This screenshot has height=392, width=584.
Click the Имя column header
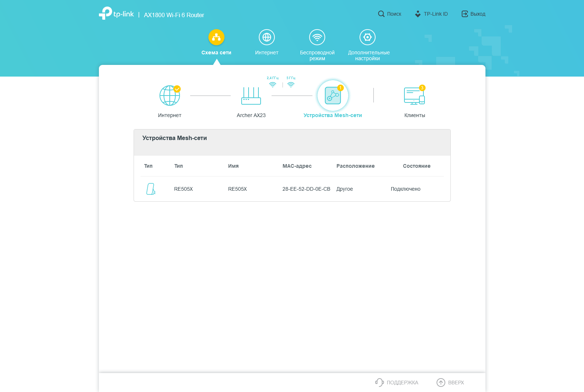(x=233, y=166)
